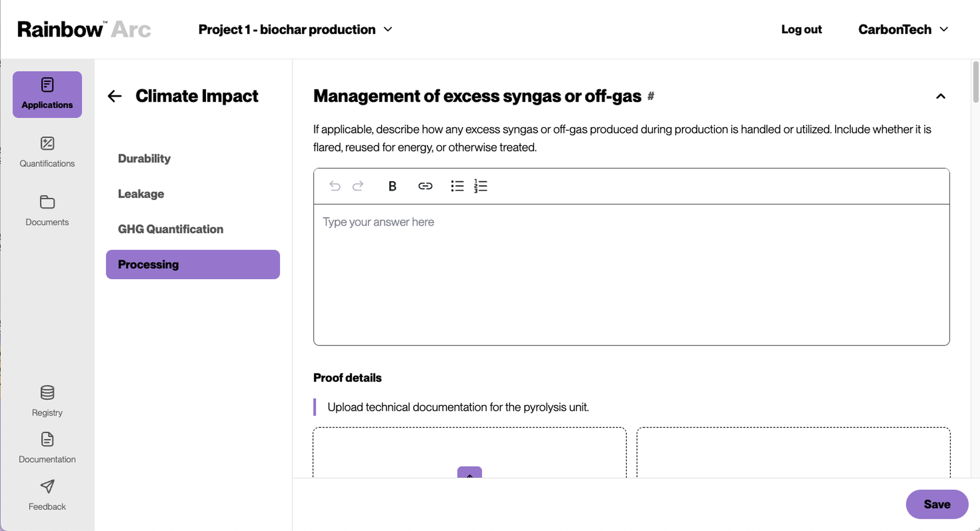
Task: Toggle bold formatting in editor
Action: click(392, 186)
